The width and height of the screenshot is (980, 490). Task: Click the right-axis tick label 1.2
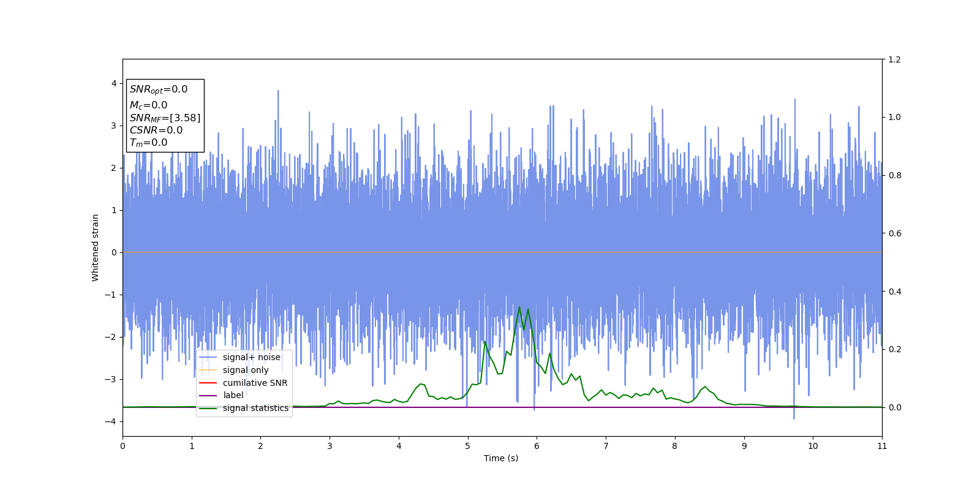coord(894,59)
